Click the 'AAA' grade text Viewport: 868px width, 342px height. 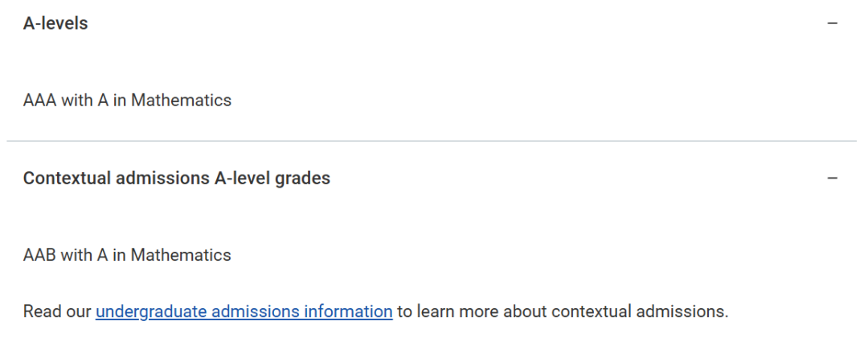pyautogui.click(x=40, y=101)
